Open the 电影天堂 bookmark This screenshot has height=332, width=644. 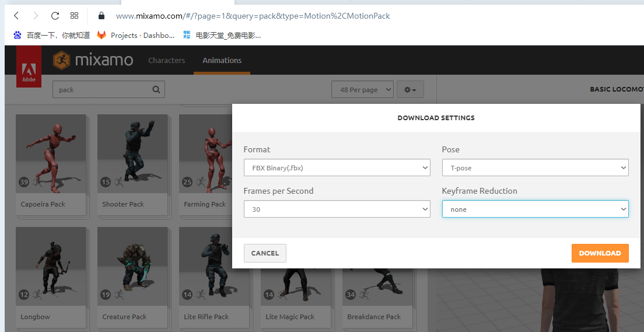pos(222,36)
